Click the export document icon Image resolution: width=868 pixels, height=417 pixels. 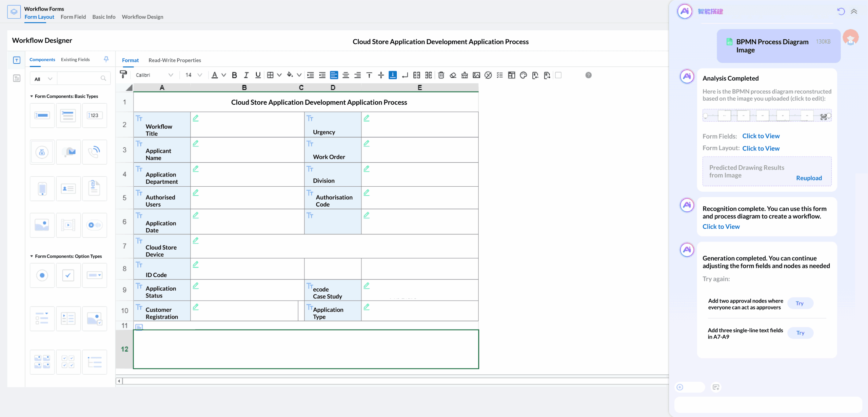click(547, 75)
